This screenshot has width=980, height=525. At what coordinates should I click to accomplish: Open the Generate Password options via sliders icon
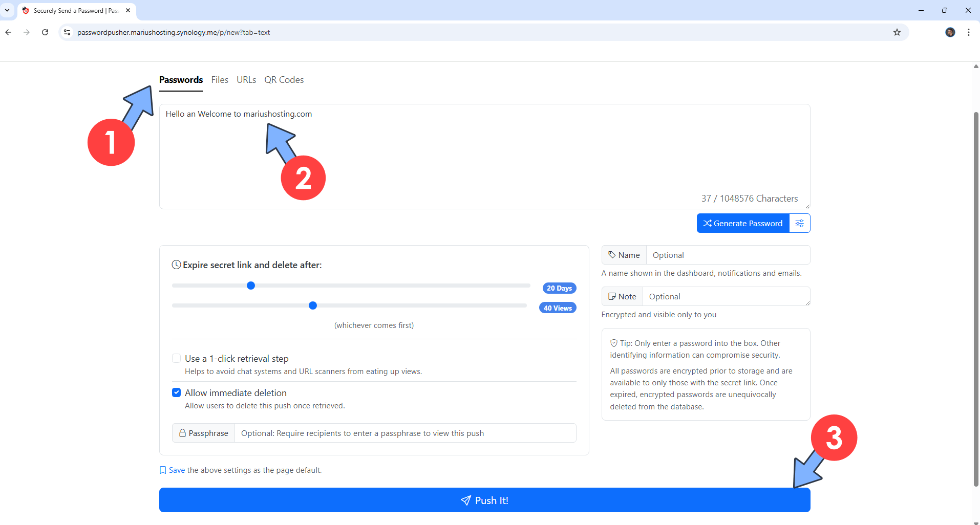coord(800,223)
